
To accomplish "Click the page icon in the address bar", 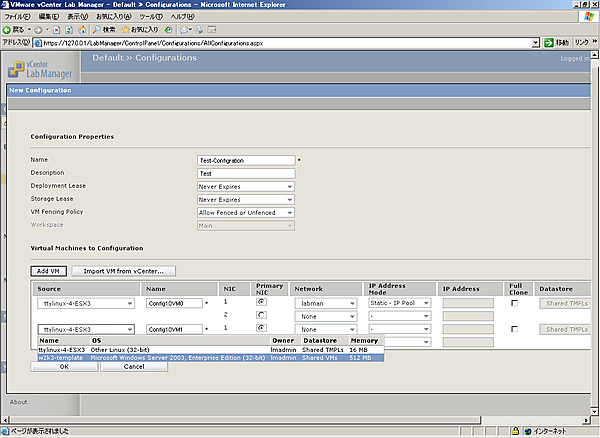I will pyautogui.click(x=37, y=44).
